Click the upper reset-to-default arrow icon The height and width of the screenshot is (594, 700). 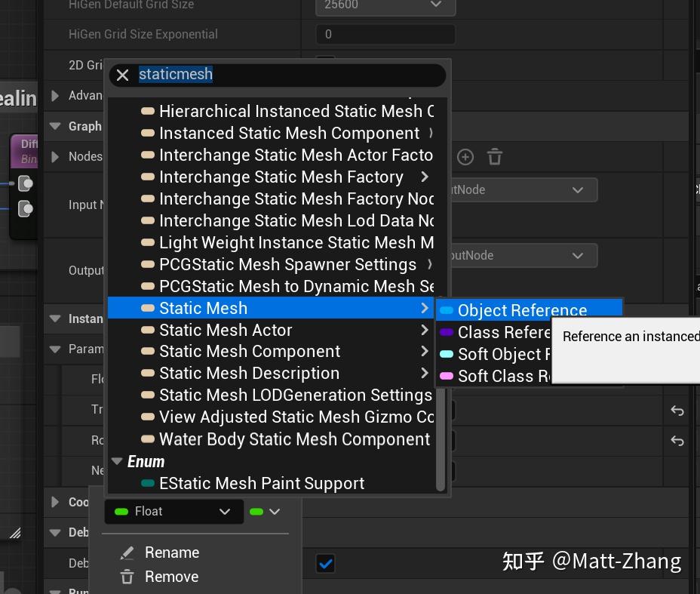coord(677,411)
